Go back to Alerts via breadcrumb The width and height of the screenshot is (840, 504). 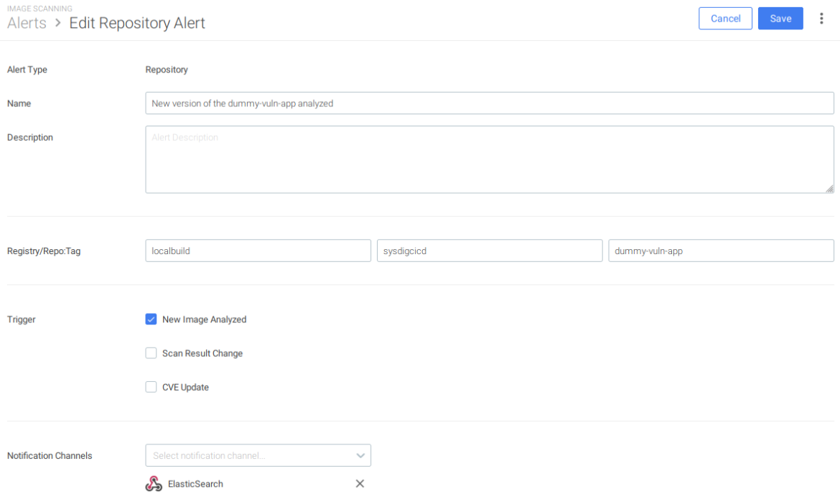pyautogui.click(x=27, y=23)
